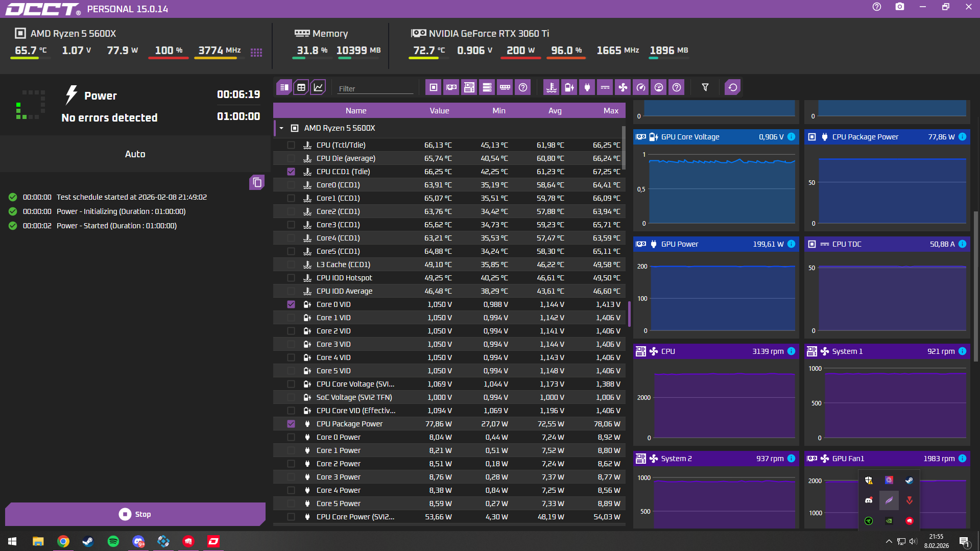Toggle the current sensor filter icon
980x551 pixels.
605,87
